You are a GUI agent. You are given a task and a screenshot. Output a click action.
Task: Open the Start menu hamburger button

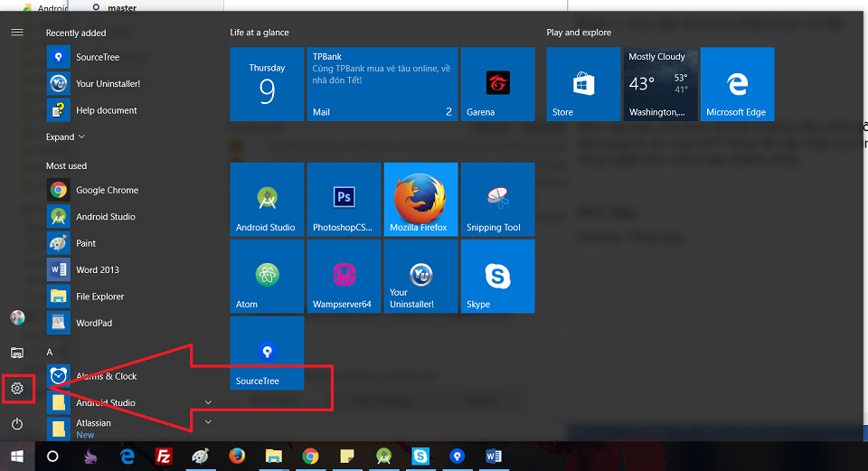coord(17,33)
